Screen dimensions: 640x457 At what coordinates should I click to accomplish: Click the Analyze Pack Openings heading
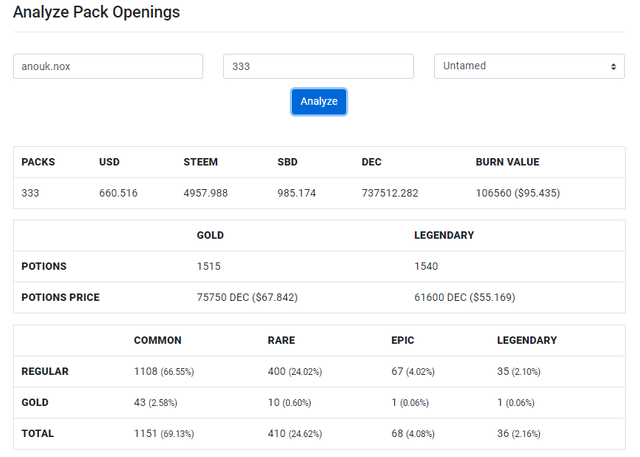(x=96, y=12)
